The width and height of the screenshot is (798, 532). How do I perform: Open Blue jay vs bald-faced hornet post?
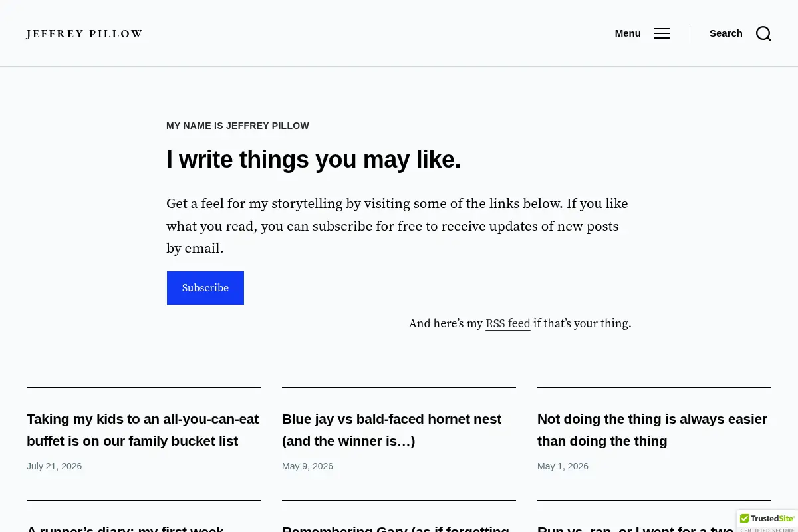click(392, 430)
